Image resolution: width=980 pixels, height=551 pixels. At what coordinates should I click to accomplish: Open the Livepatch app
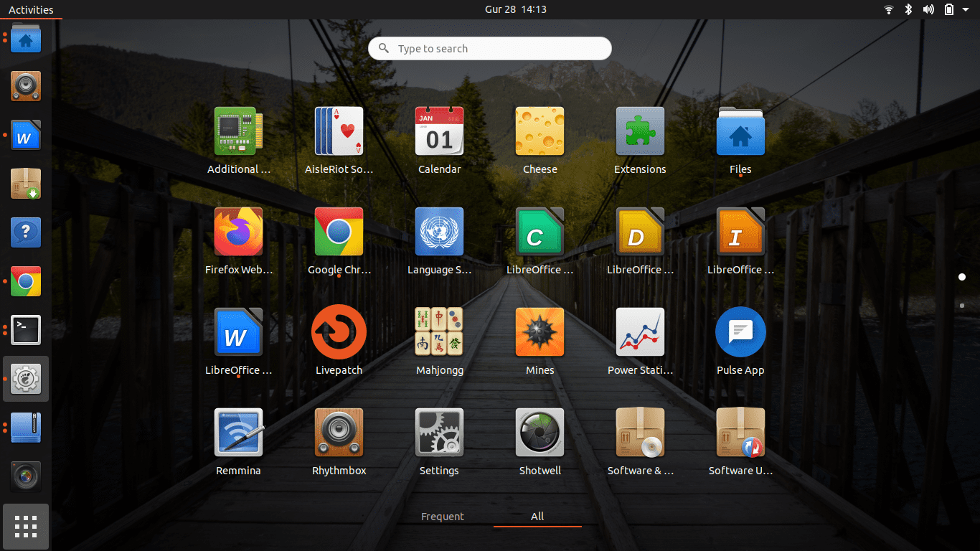(x=339, y=342)
